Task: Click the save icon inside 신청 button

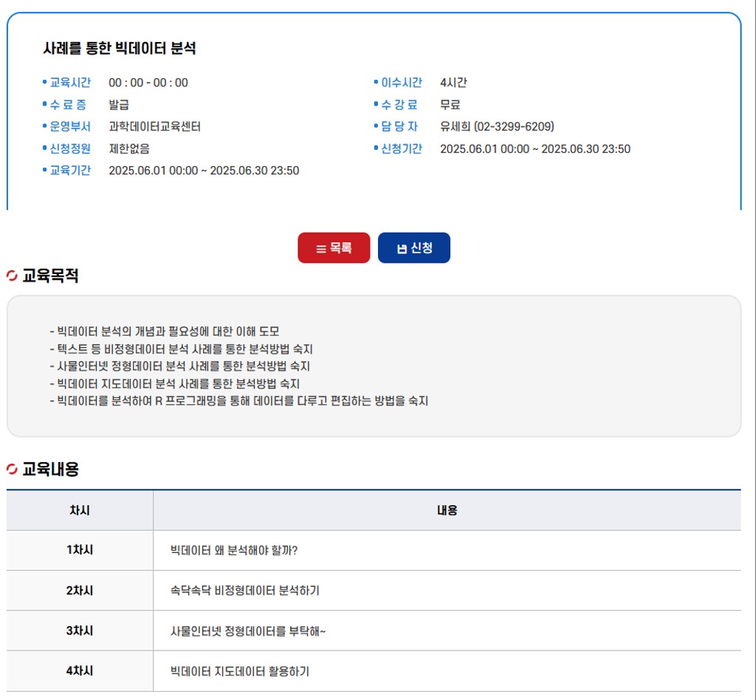Action: coord(402,249)
